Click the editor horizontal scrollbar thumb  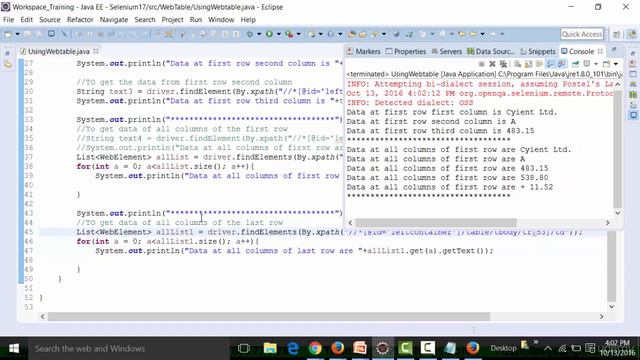pyautogui.click(x=269, y=316)
